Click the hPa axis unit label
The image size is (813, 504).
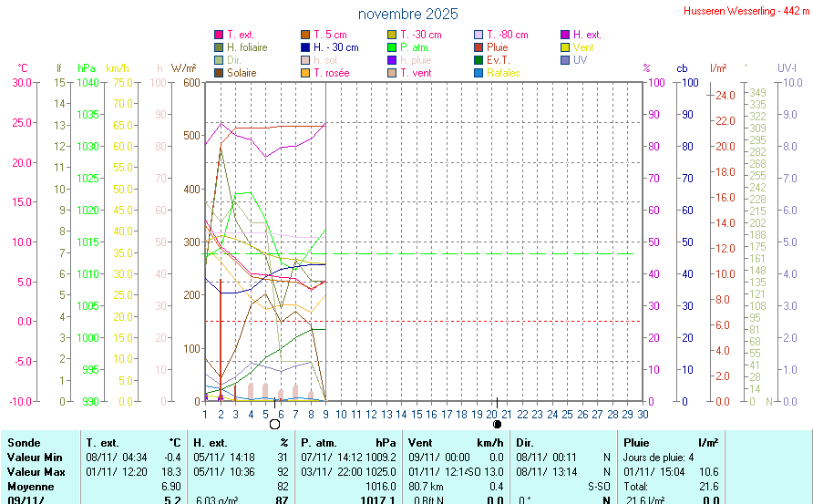coord(86,68)
